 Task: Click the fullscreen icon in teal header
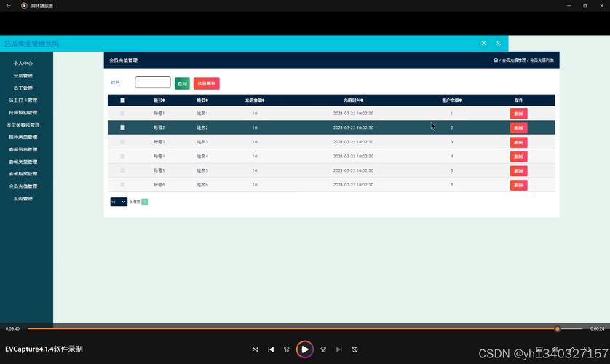[483, 43]
